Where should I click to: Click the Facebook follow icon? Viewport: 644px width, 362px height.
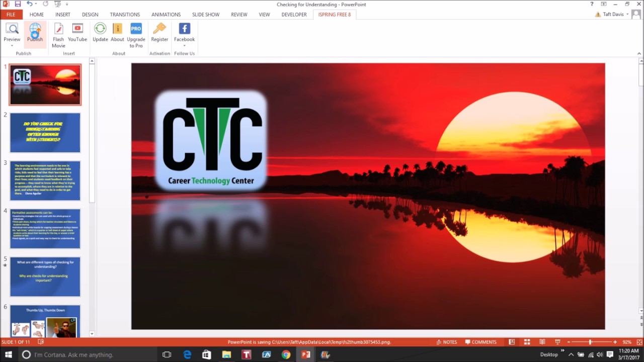[184, 29]
